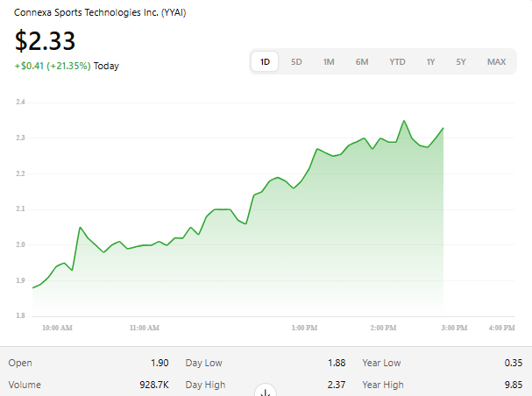Viewport: 532px width, 396px height.
Task: Click the 2.3 price axis label
Action: point(20,138)
